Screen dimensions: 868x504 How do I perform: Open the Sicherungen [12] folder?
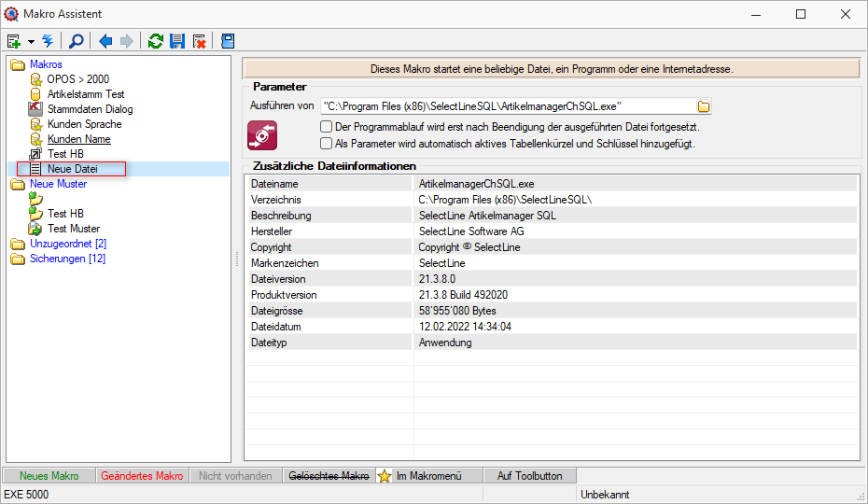coord(67,259)
